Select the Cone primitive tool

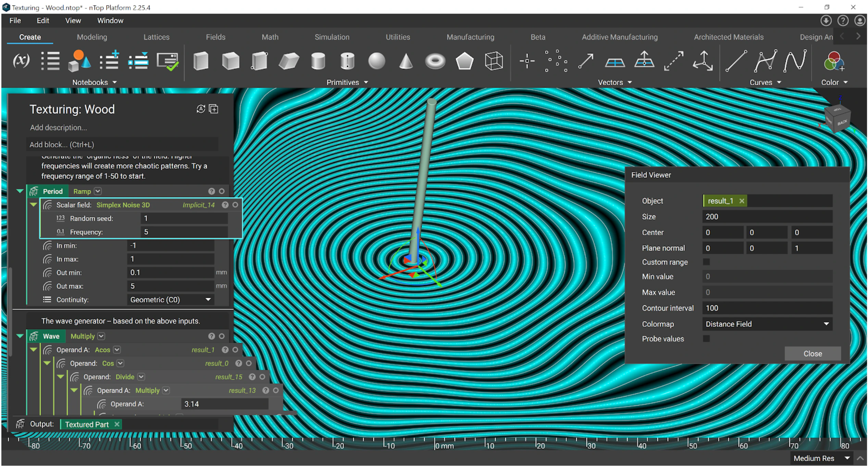pyautogui.click(x=406, y=61)
